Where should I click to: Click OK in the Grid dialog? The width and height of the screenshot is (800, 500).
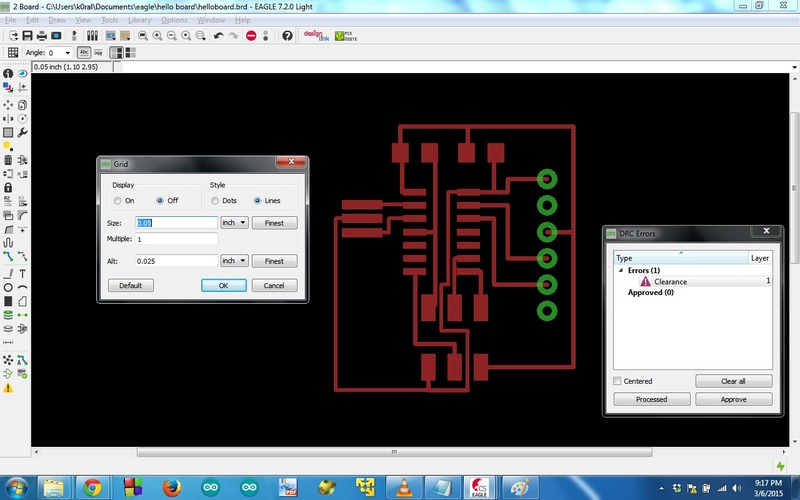[223, 285]
